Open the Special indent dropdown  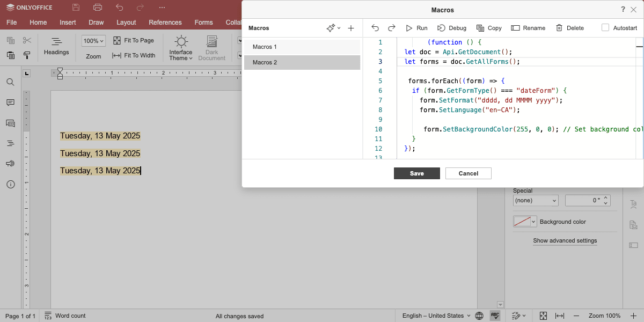click(x=536, y=200)
